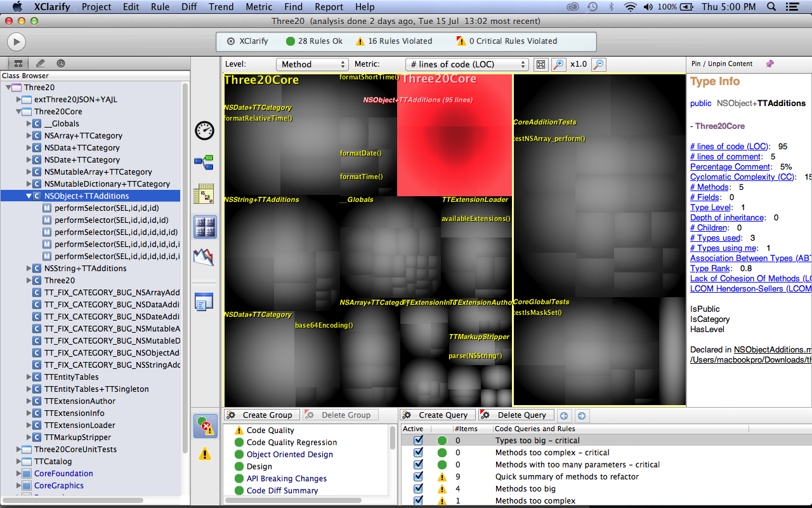The image size is (812, 508).
Task: Open the Diff menu
Action: (189, 7)
